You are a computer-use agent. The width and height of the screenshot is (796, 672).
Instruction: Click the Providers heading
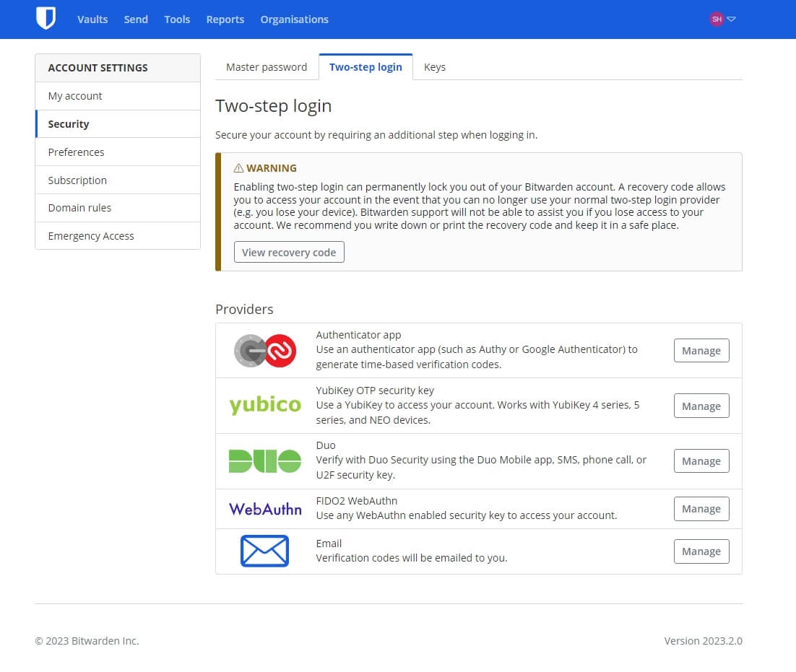click(x=244, y=310)
